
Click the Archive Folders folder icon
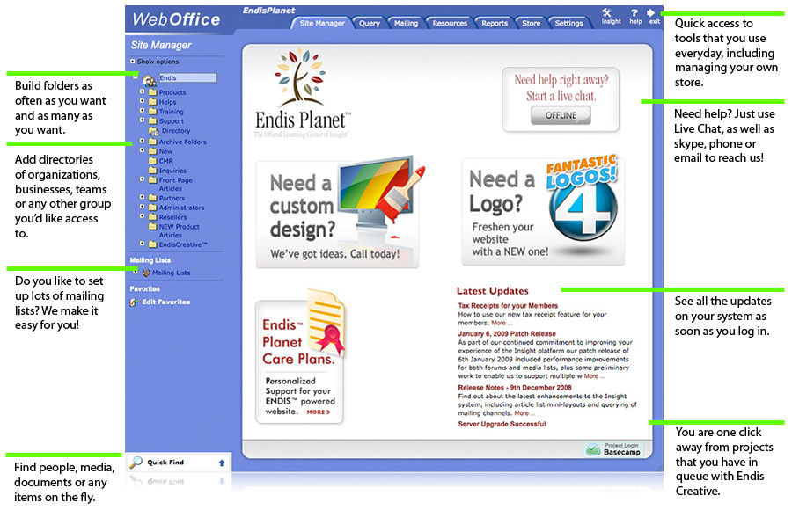152,142
